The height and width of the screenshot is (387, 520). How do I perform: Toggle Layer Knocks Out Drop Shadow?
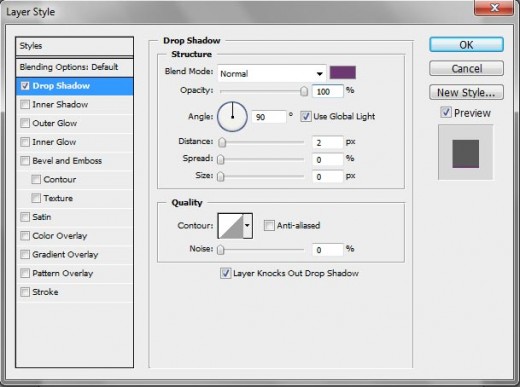[225, 273]
